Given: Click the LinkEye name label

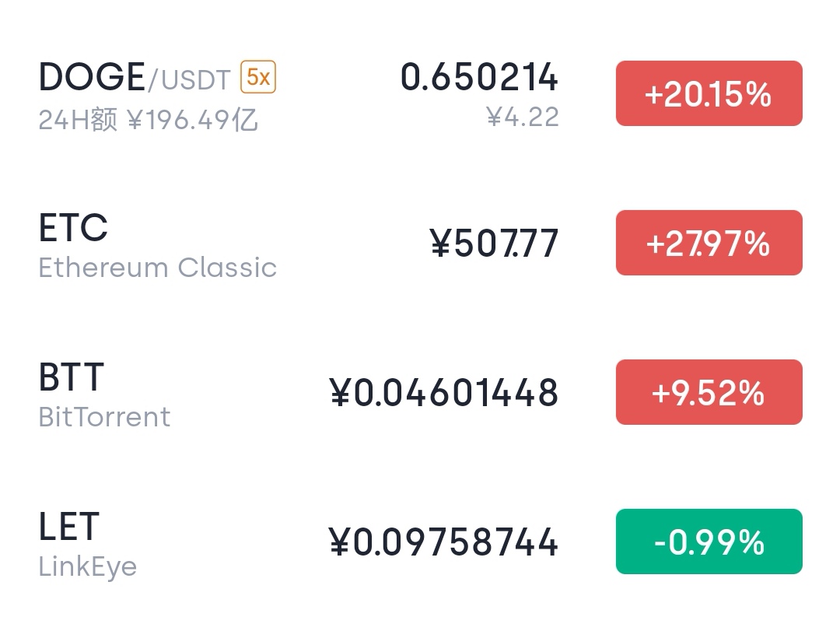Looking at the screenshot, I should coord(88,566).
